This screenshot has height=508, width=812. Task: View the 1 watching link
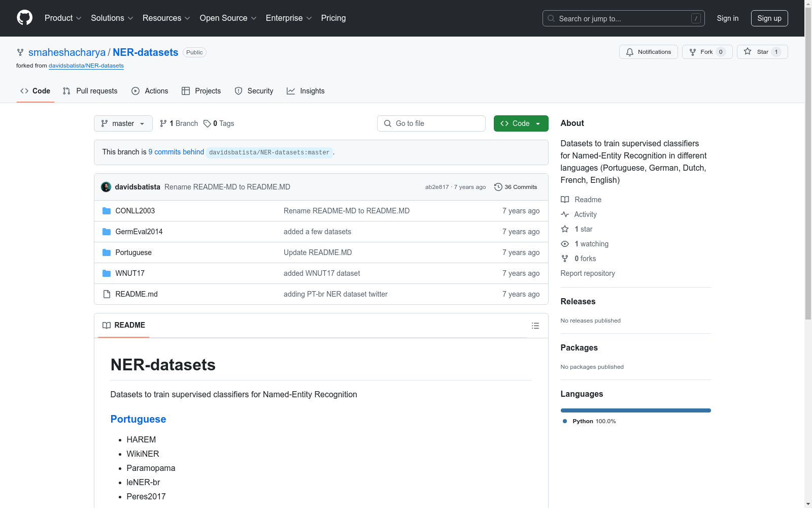coord(585,244)
